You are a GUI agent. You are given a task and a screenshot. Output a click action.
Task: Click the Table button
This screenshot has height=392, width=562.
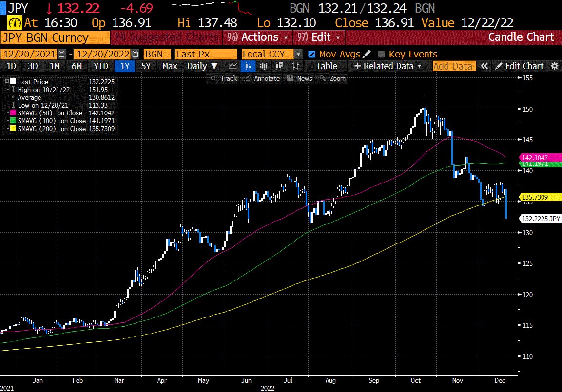(327, 66)
